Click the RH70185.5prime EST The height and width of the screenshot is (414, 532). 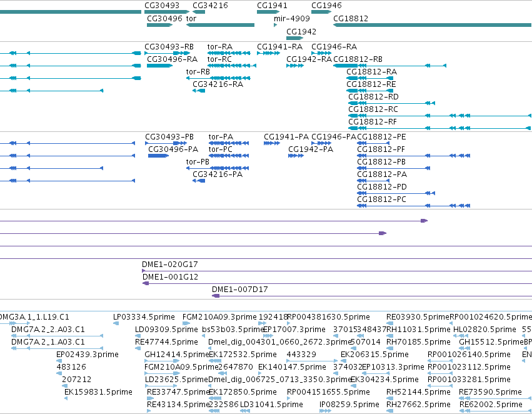coord(390,348)
